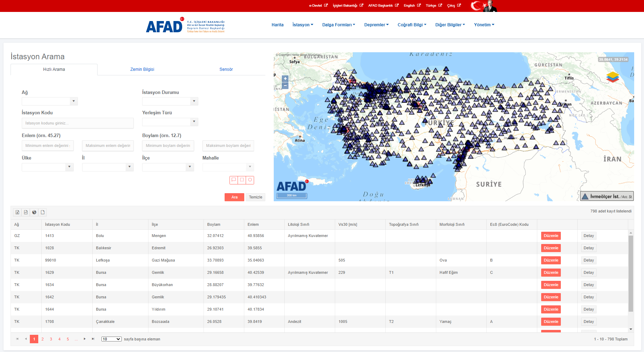Open the Coğrafi Bilgi menu
The width and height of the screenshot is (644, 352).
click(x=412, y=25)
